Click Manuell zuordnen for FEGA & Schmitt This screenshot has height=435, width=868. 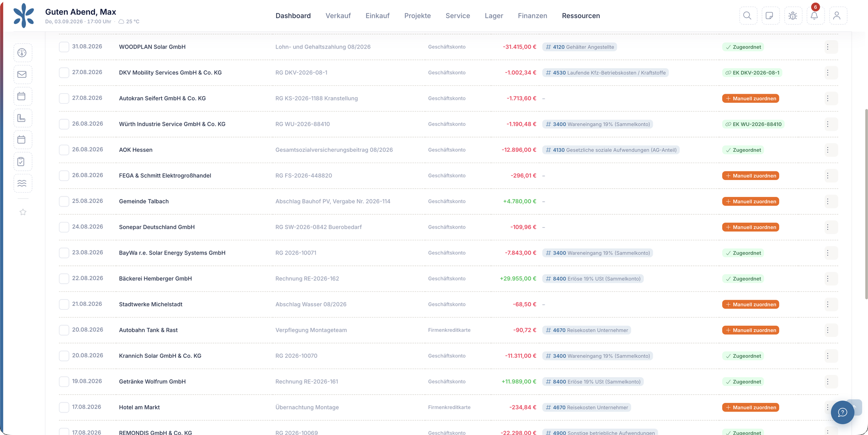[x=751, y=176]
